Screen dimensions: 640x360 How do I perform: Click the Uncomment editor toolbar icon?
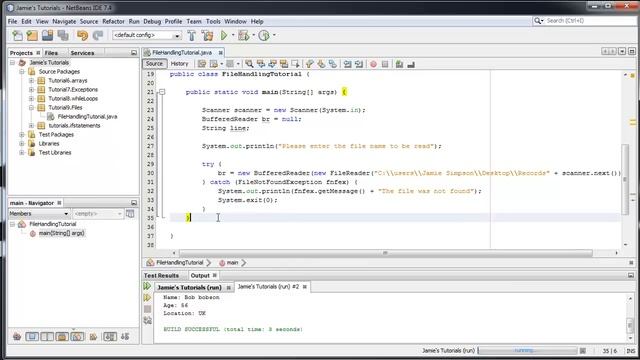click(411, 64)
